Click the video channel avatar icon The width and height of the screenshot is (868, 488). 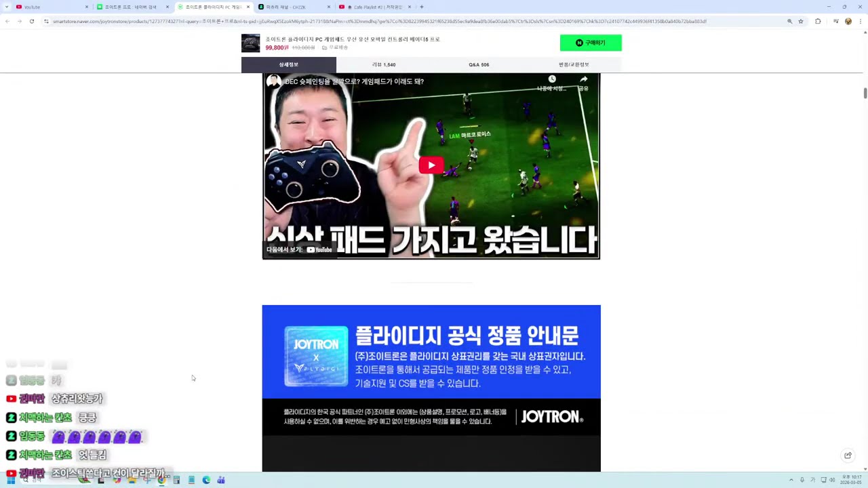(274, 81)
